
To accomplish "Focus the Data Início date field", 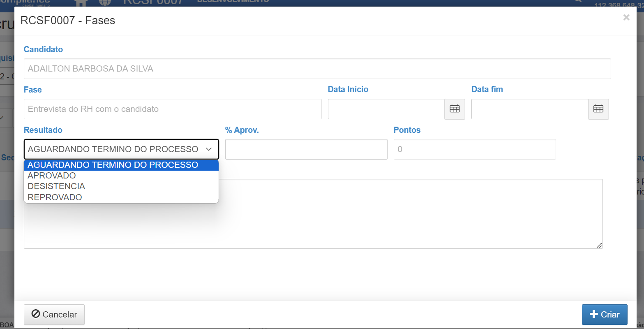I will click(x=386, y=109).
